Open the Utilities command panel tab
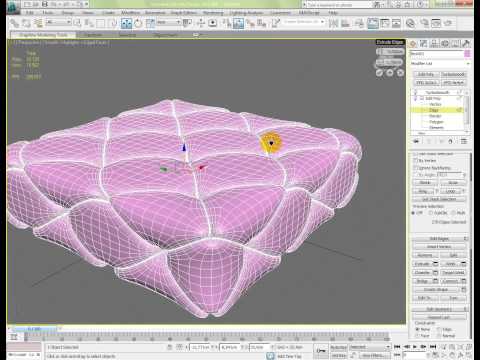Screen dimensions: 480x360 click(466, 43)
